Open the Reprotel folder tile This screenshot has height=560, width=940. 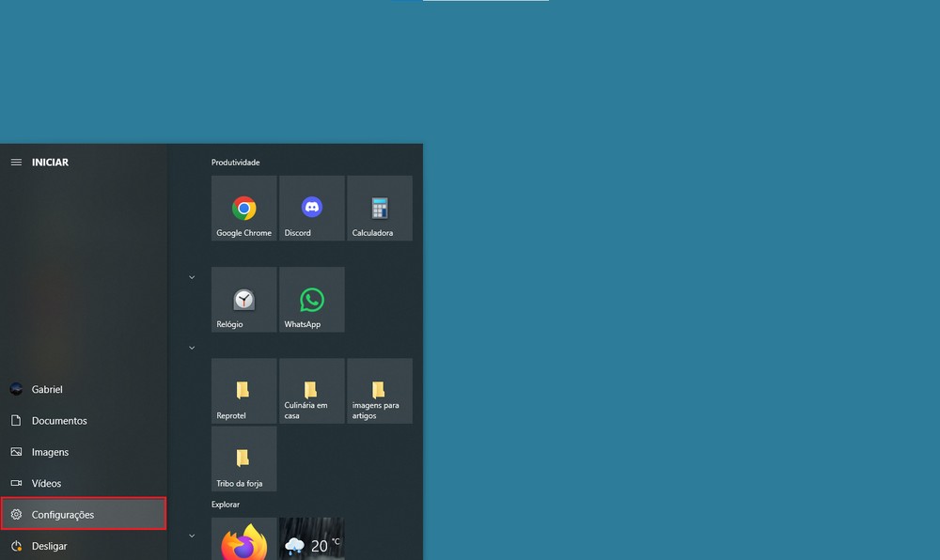tap(243, 390)
